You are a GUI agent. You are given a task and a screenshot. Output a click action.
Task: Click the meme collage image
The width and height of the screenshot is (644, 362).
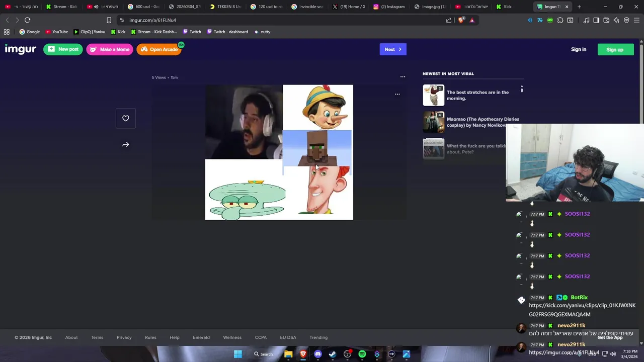[279, 152]
